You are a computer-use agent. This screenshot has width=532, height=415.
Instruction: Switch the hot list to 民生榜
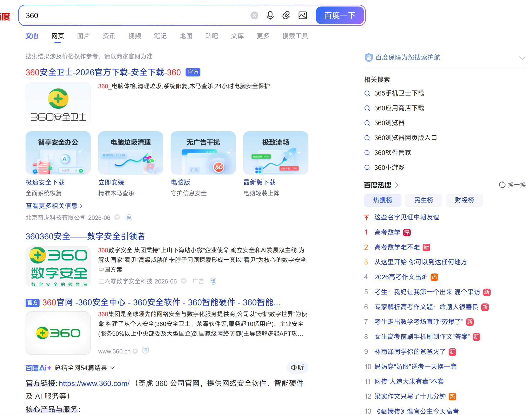[423, 200]
